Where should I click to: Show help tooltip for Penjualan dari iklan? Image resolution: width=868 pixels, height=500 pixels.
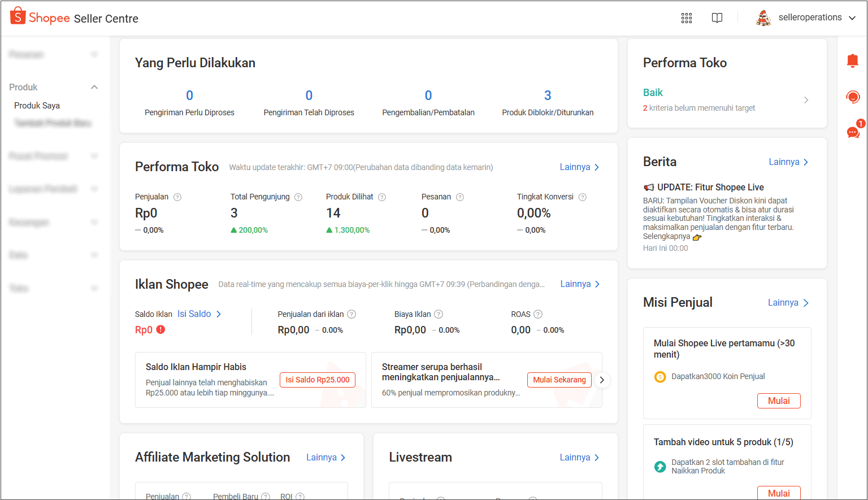[x=351, y=314]
